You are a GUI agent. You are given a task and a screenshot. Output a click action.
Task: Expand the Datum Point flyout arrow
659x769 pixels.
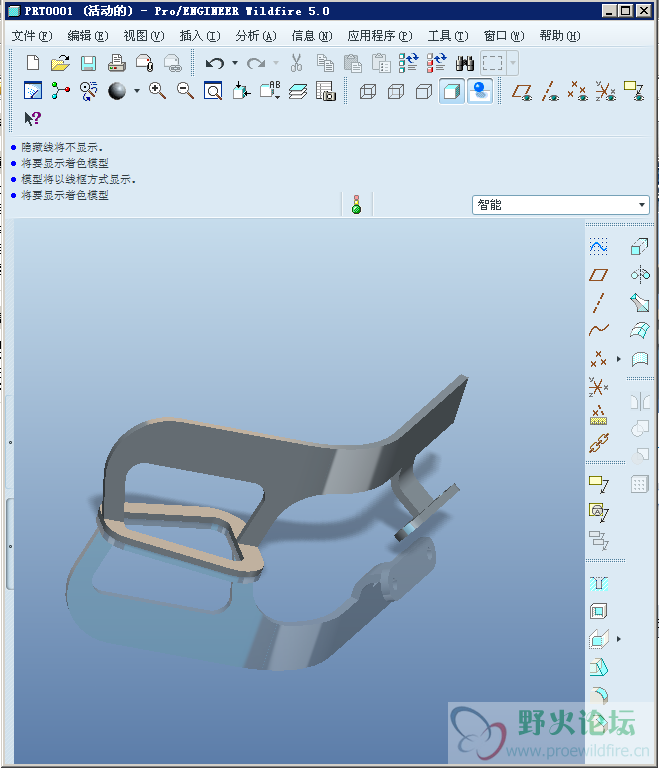(x=619, y=359)
